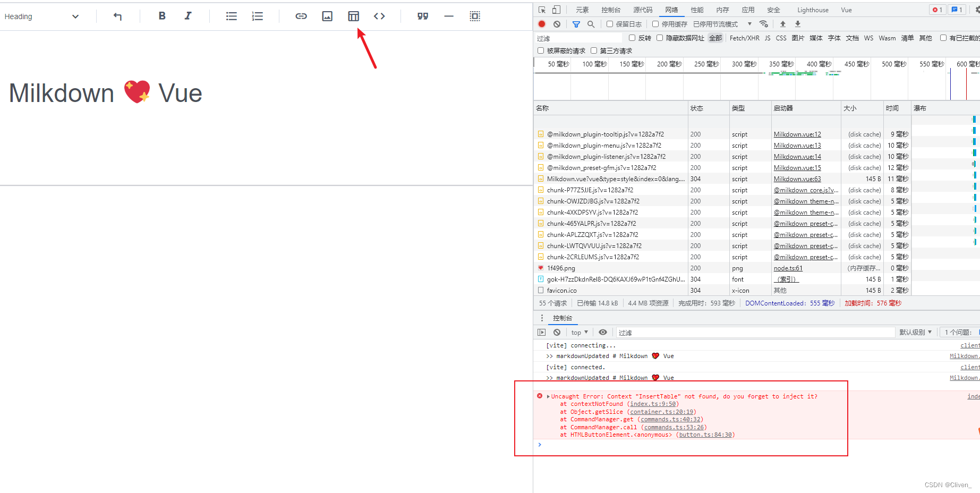The width and height of the screenshot is (980, 493).
Task: Filter requests by Fetch/XHR
Action: [744, 38]
